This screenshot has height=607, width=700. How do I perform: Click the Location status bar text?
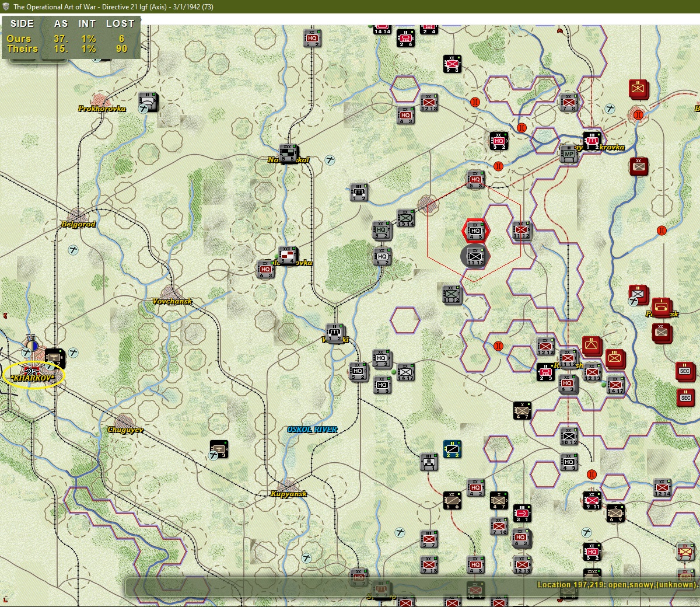click(617, 584)
